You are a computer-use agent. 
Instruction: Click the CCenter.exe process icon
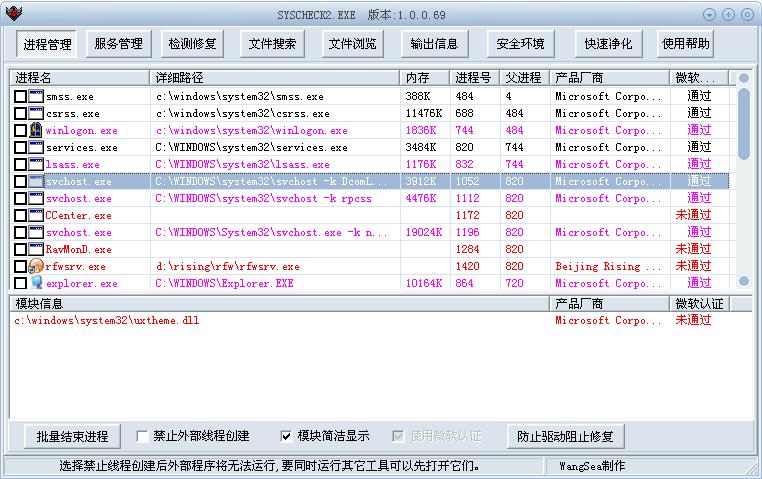tap(36, 215)
